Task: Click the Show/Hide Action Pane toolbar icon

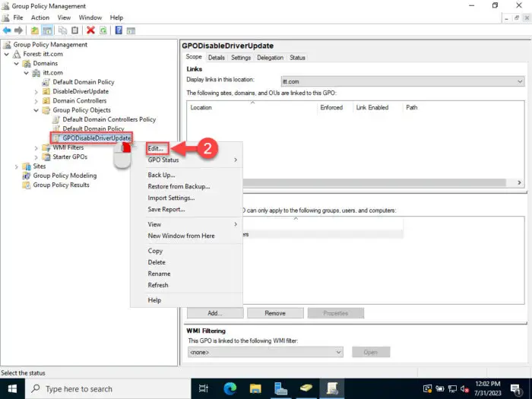Action: tap(131, 31)
